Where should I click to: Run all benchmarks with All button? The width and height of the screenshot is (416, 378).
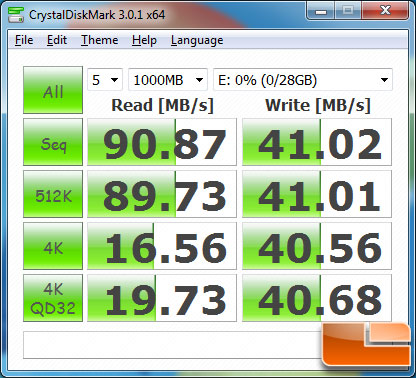pos(53,90)
